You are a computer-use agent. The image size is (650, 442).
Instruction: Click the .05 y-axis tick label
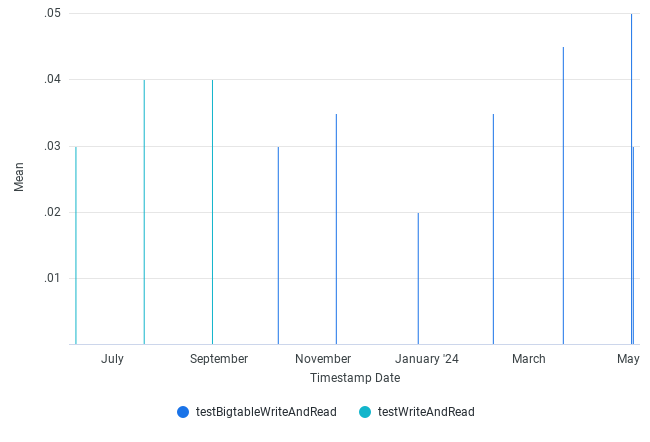tap(53, 13)
